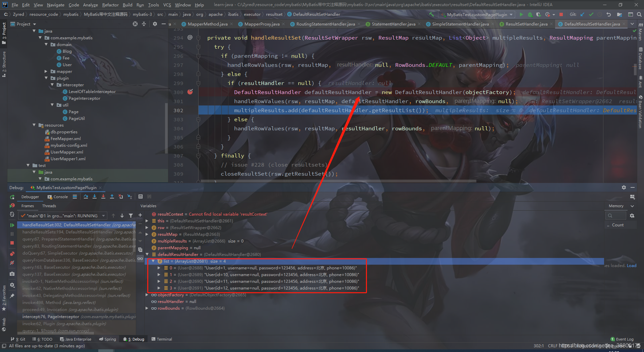Viewport: 644px width, 352px height.
Task: Expand the mapper folder in Project tree
Action: pyautogui.click(x=46, y=71)
